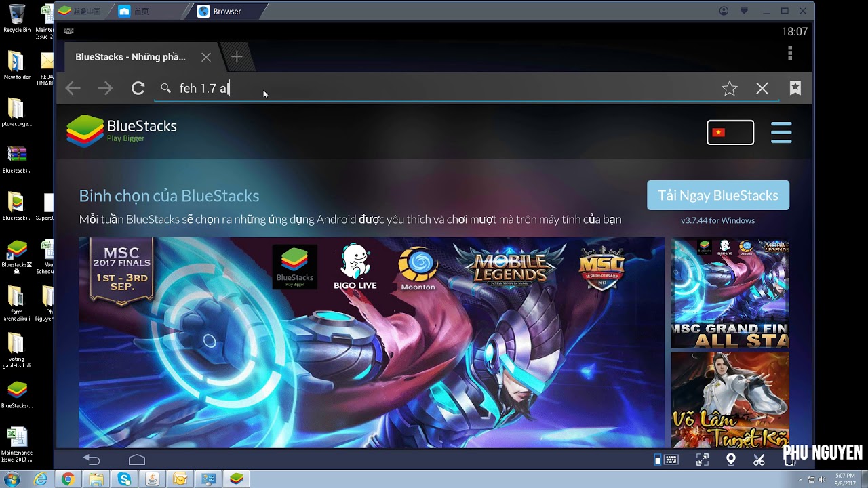This screenshot has height=488, width=868.
Task: Select the farm arena.sikuli desktop folder
Action: (x=17, y=304)
